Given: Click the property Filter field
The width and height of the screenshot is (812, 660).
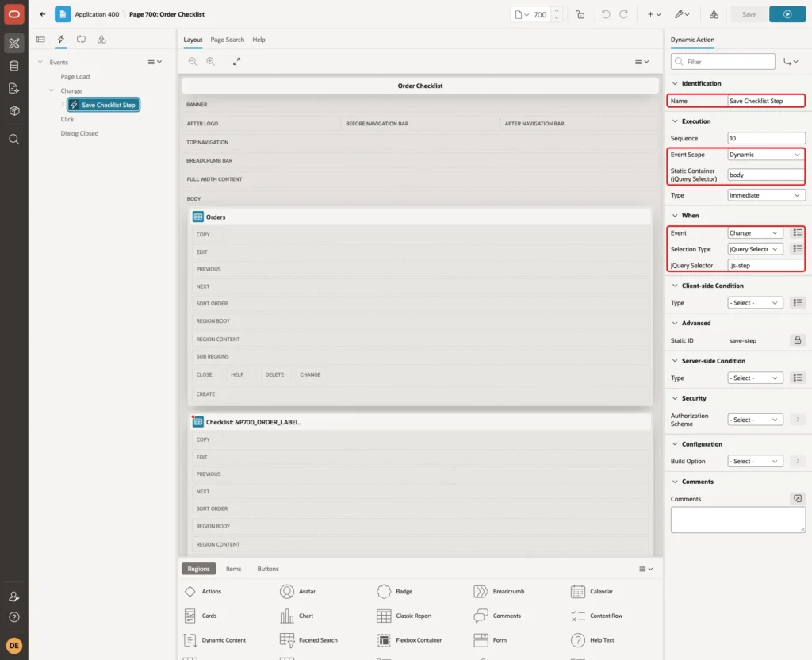Looking at the screenshot, I should [x=723, y=62].
